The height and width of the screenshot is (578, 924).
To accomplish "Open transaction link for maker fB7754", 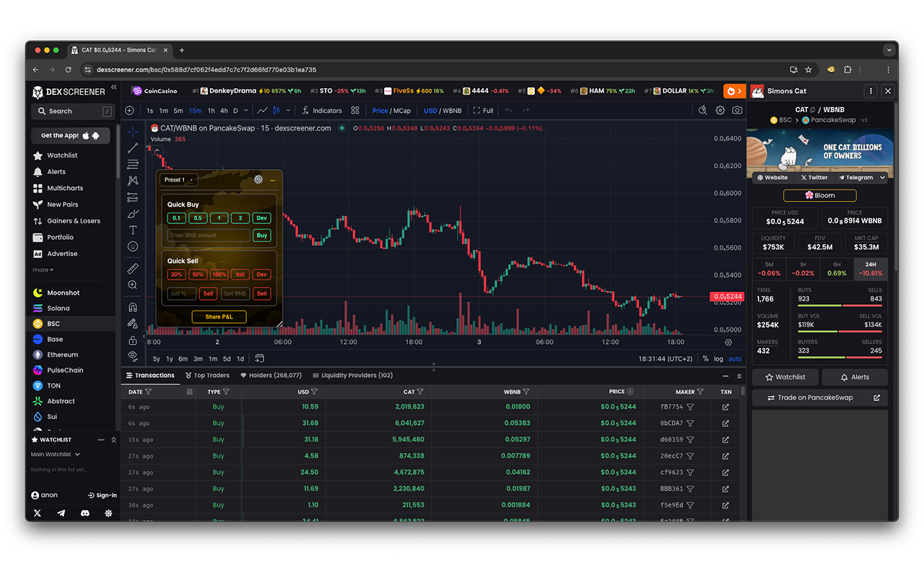I will [725, 407].
